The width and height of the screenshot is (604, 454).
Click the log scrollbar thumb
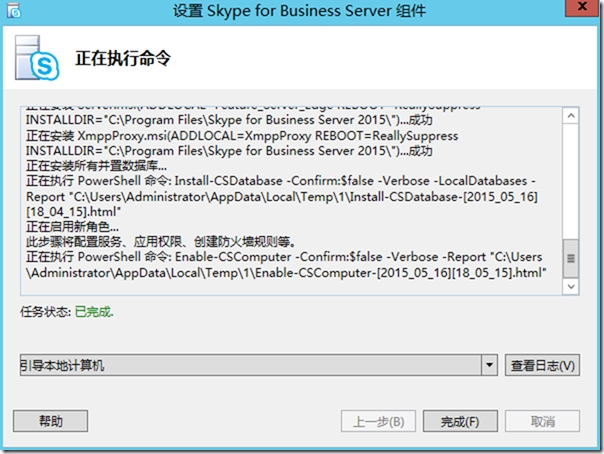pyautogui.click(x=571, y=258)
